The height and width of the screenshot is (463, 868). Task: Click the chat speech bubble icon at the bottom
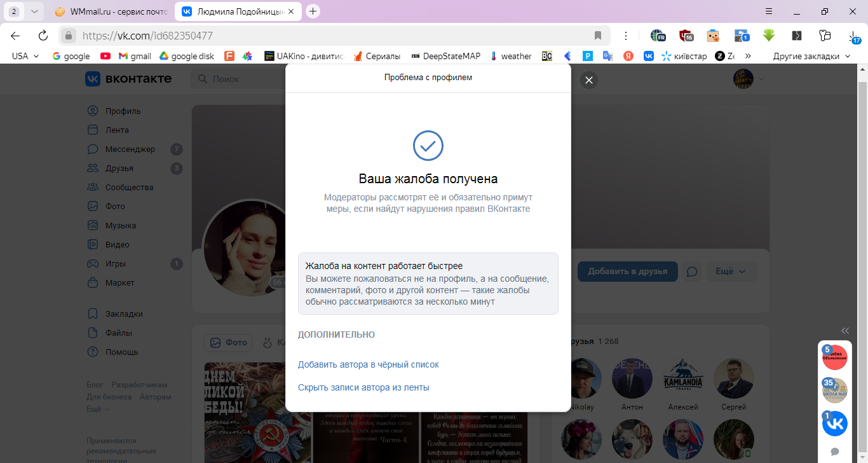pyautogui.click(x=835, y=451)
